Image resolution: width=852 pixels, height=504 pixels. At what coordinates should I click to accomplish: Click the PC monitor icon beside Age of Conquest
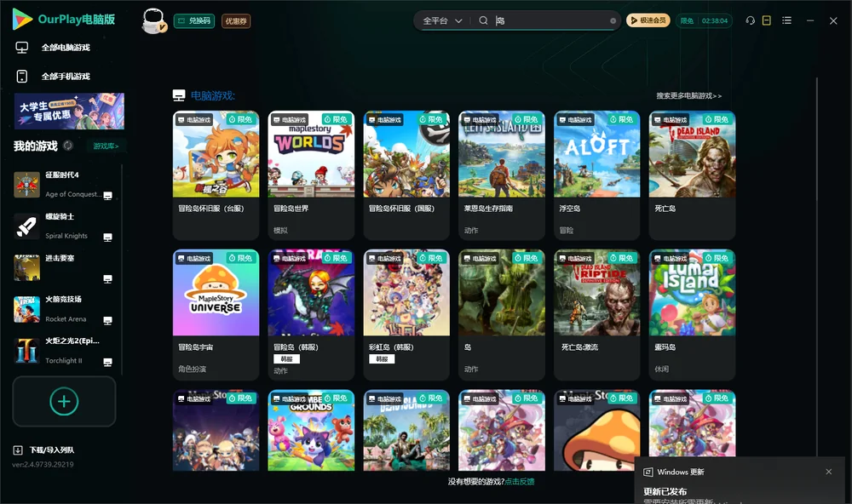pyautogui.click(x=107, y=196)
